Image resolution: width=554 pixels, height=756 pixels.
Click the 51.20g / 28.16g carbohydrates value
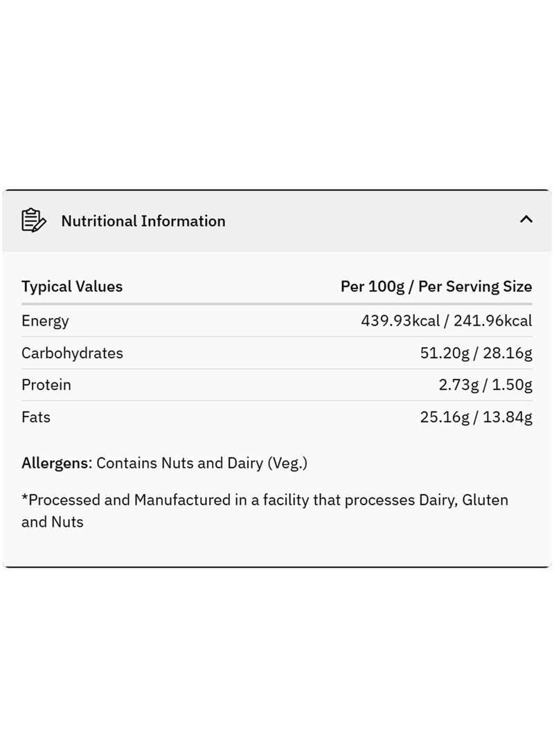pos(476,353)
